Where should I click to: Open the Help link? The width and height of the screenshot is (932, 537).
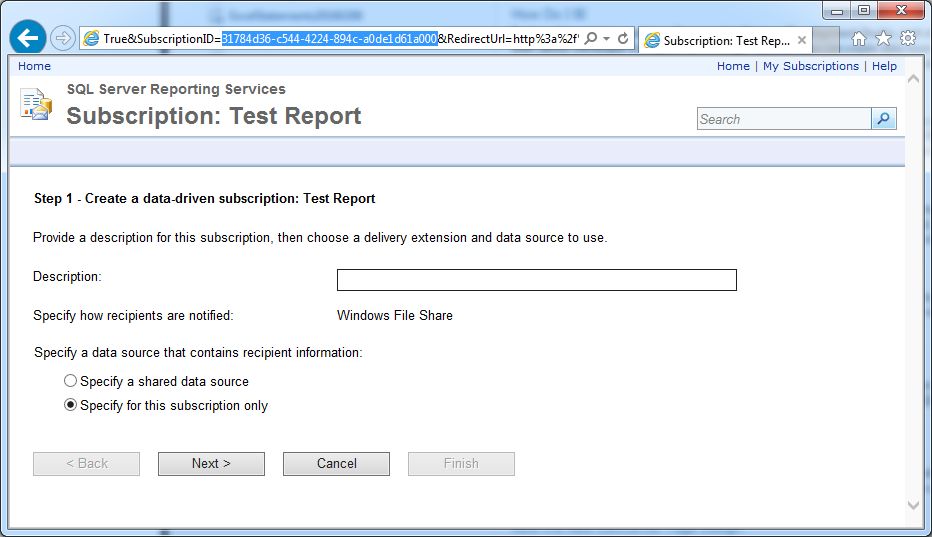click(x=884, y=66)
